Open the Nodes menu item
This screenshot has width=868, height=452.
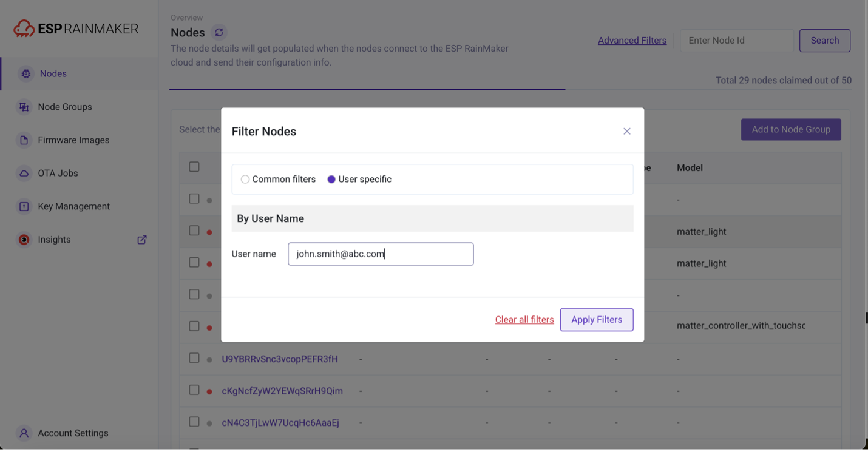53,73
